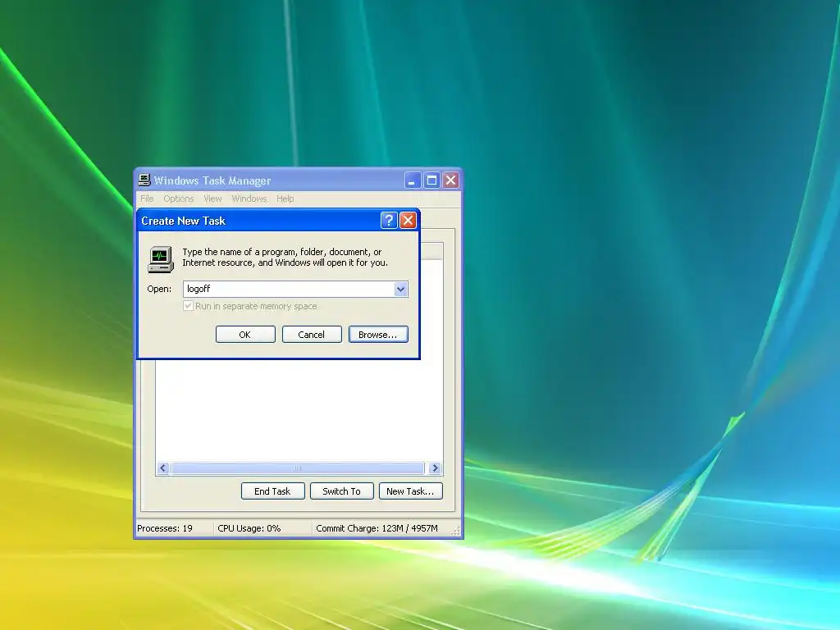The width and height of the screenshot is (840, 630).
Task: Open the Options menu in Task Manager
Action: click(x=178, y=199)
